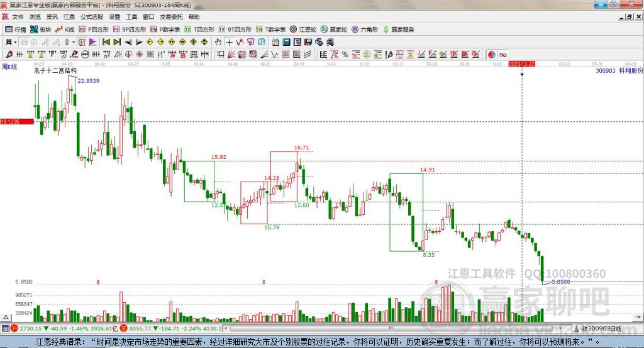Click the calendar 21 icon

pyautogui.click(x=275, y=42)
